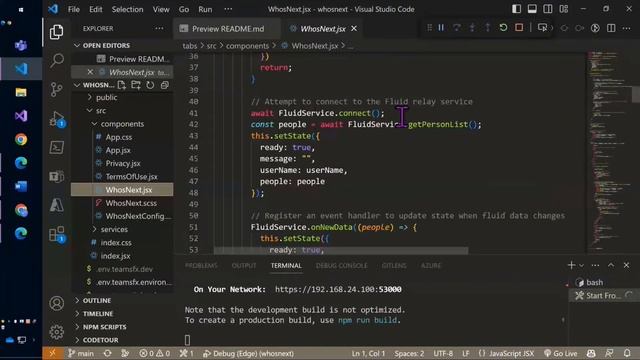Add a new terminal
The image size is (640, 360).
pyautogui.click(x=571, y=265)
